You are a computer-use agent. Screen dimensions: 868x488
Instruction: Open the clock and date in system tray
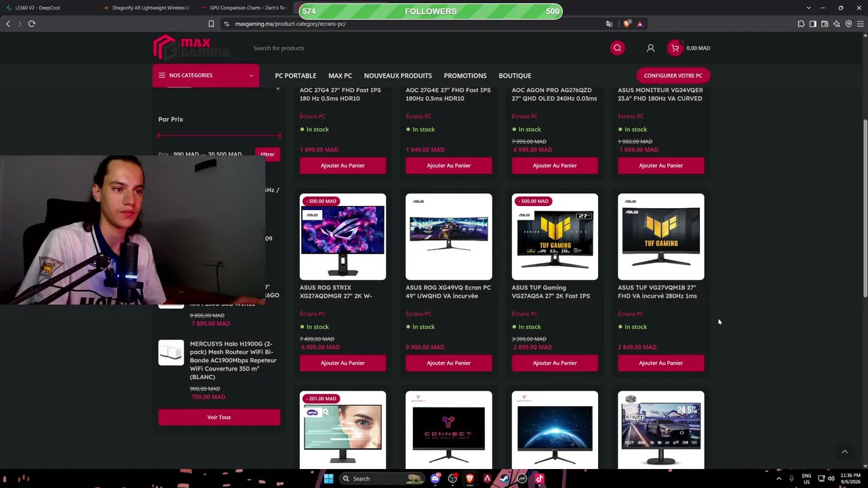coord(850,479)
